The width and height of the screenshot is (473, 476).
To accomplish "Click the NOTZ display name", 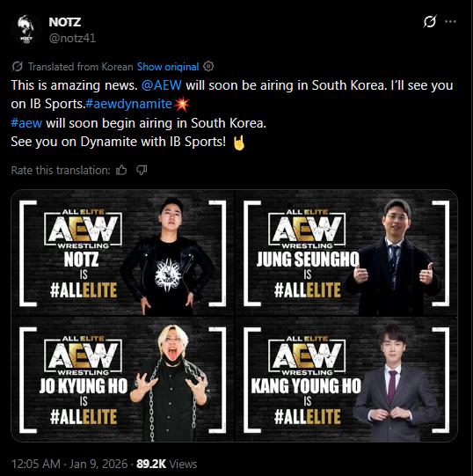I will pyautogui.click(x=65, y=22).
